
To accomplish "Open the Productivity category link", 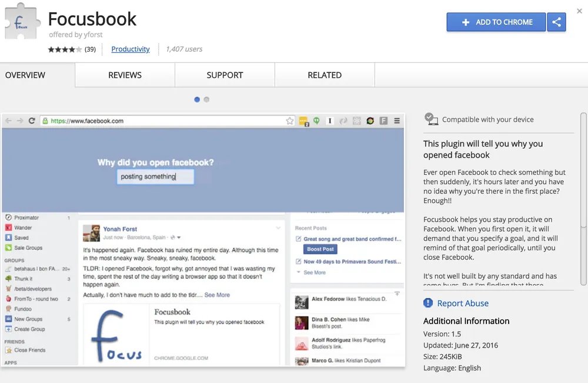I will [130, 49].
